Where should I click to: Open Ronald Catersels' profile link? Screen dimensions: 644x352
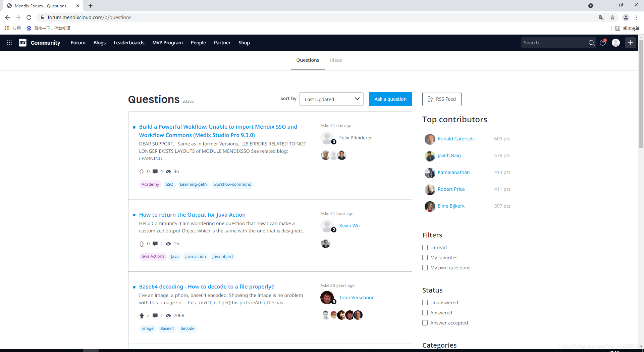click(x=456, y=139)
